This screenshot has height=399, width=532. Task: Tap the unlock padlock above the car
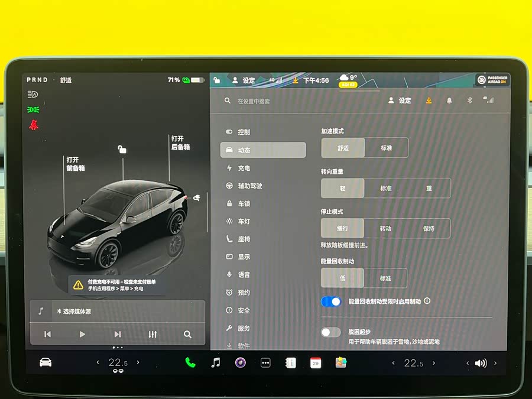click(x=122, y=149)
